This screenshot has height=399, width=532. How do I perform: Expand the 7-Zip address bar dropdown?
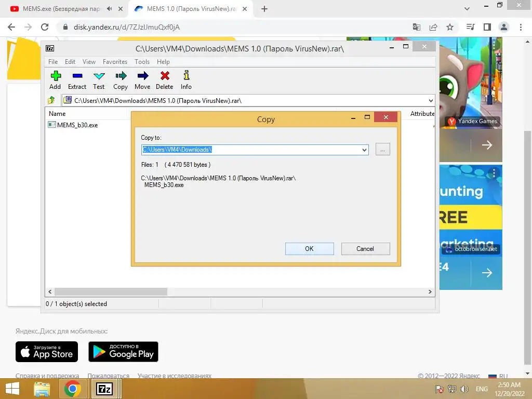click(x=431, y=100)
